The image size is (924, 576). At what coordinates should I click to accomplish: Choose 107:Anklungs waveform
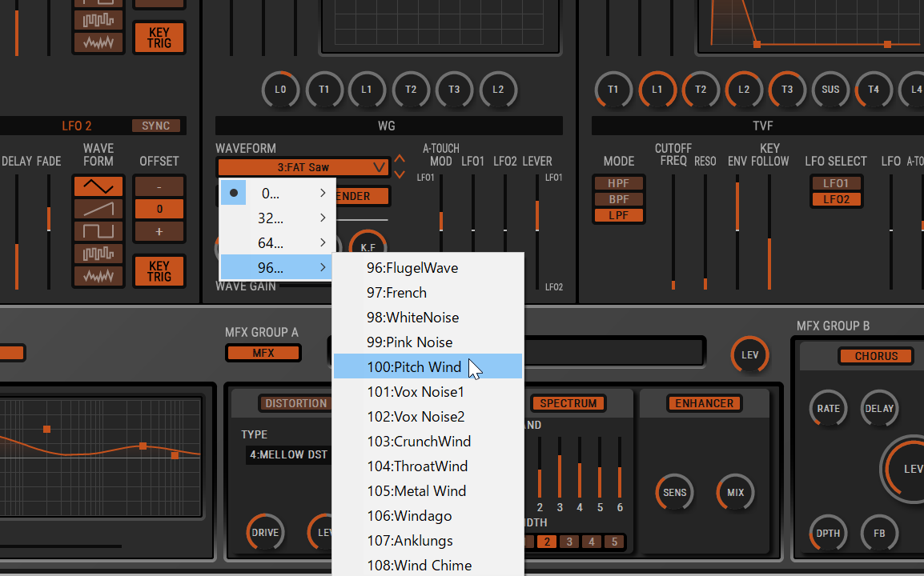428,540
